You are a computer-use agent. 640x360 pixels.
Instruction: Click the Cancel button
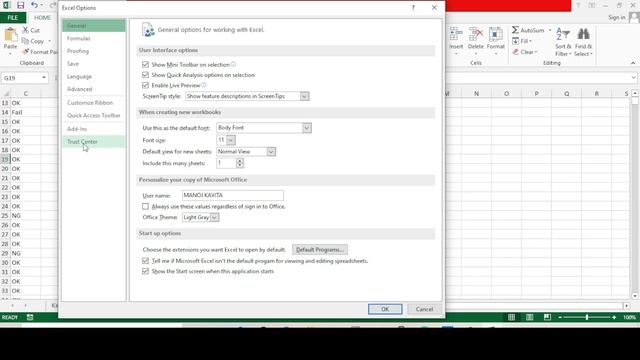424,309
